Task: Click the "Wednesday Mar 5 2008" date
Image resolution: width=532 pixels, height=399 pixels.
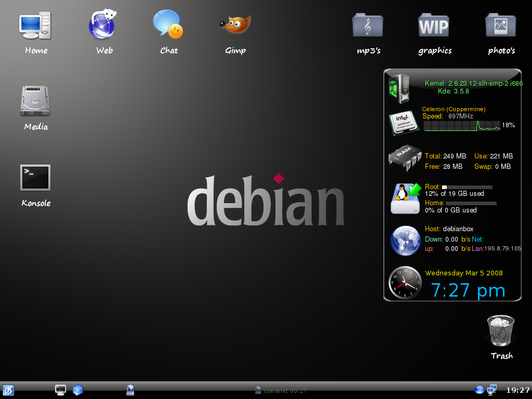Action: click(x=464, y=273)
